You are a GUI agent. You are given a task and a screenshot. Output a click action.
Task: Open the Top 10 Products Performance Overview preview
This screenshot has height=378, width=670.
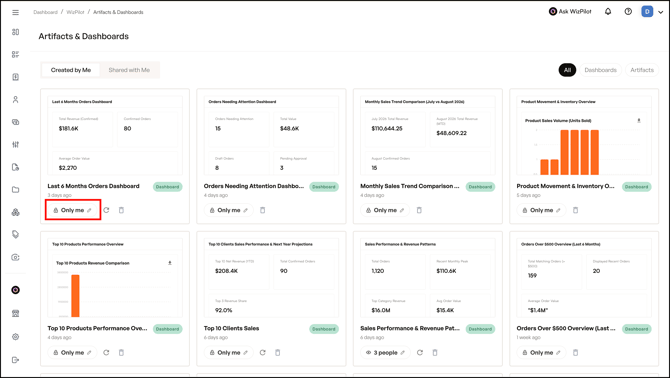point(115,278)
